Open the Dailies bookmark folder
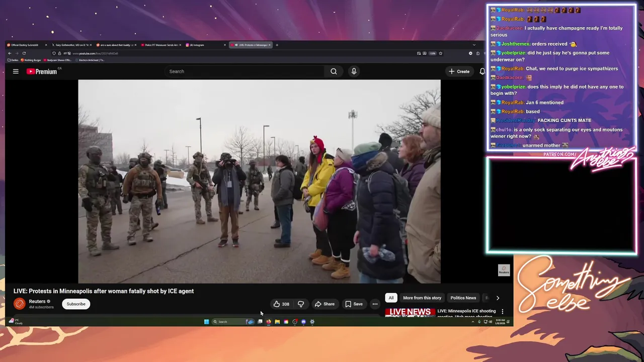This screenshot has height=362, width=644. [13, 60]
